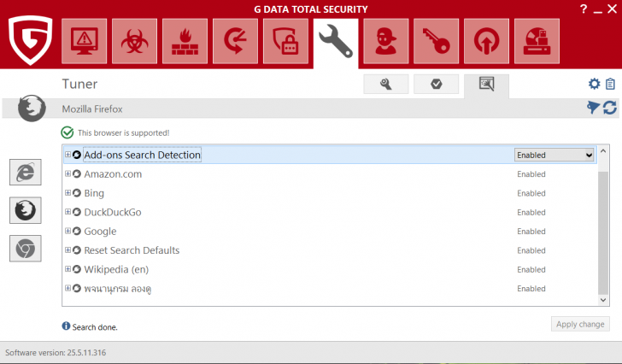Open the Tuner log clipboard icon

tap(611, 84)
